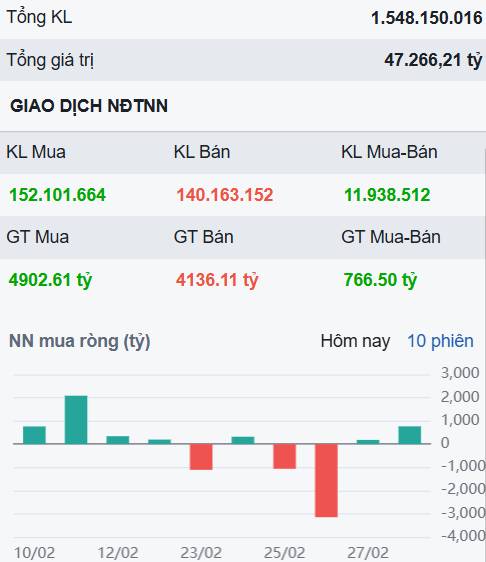Image resolution: width=486 pixels, height=562 pixels.
Task: Click the 10/02 axis date label
Action: pos(34,553)
